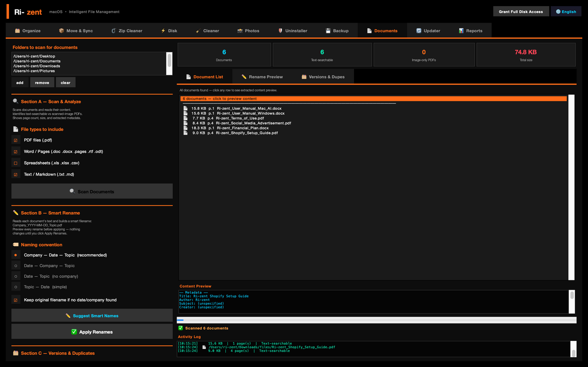Click the Documents count stat card
This screenshot has width=588, height=367.
pyautogui.click(x=224, y=54)
